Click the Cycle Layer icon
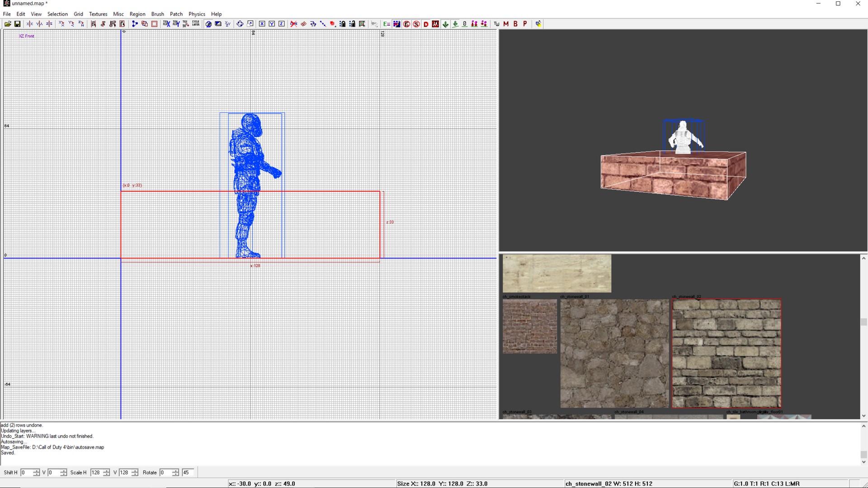The height and width of the screenshot is (488, 868). pos(196,24)
